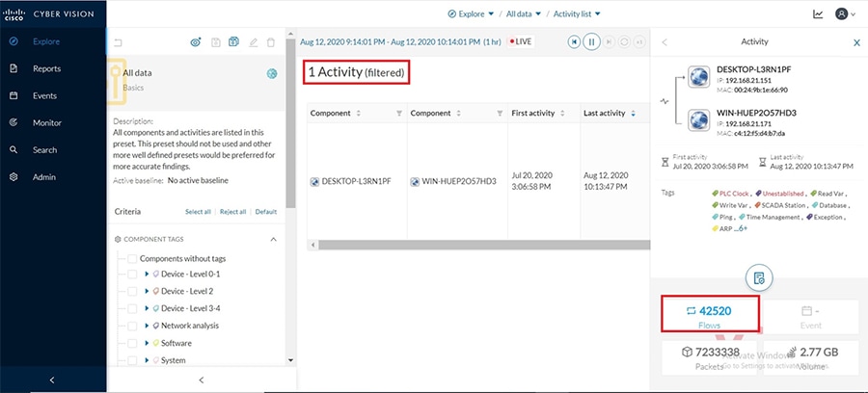
Task: Click the eye new-preset icon
Action: tap(196, 42)
